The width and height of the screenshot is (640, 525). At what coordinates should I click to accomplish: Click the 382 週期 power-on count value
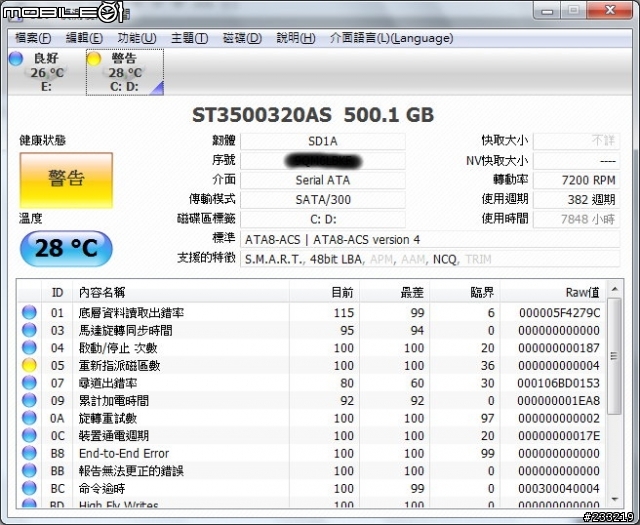pos(576,200)
